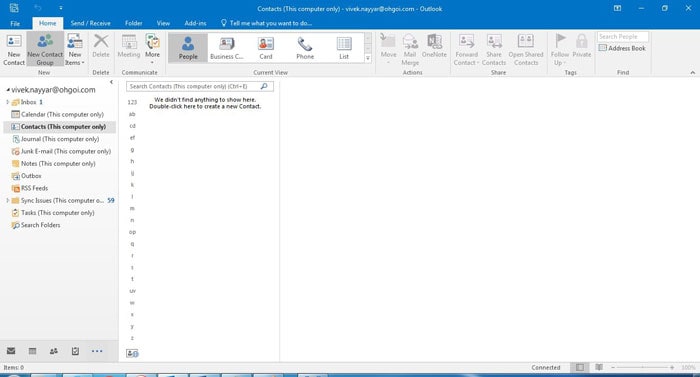Switch to Mail in navigation bar

(11, 351)
